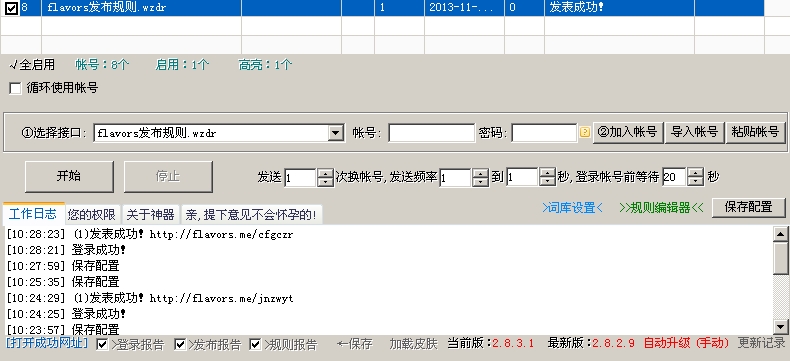Increase 发送频率 maximum spinner up arrow
Image resolution: width=790 pixels, height=361 pixels.
(x=547, y=173)
